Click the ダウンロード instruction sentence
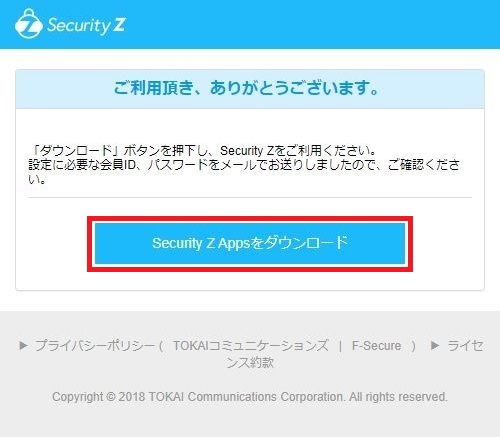This screenshot has height=437, width=500. (x=202, y=151)
